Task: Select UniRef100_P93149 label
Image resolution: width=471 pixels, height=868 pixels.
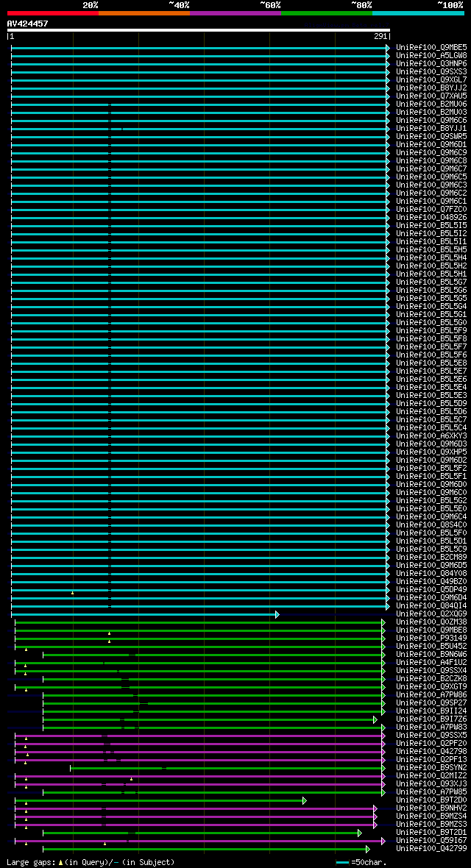Action: click(x=432, y=638)
